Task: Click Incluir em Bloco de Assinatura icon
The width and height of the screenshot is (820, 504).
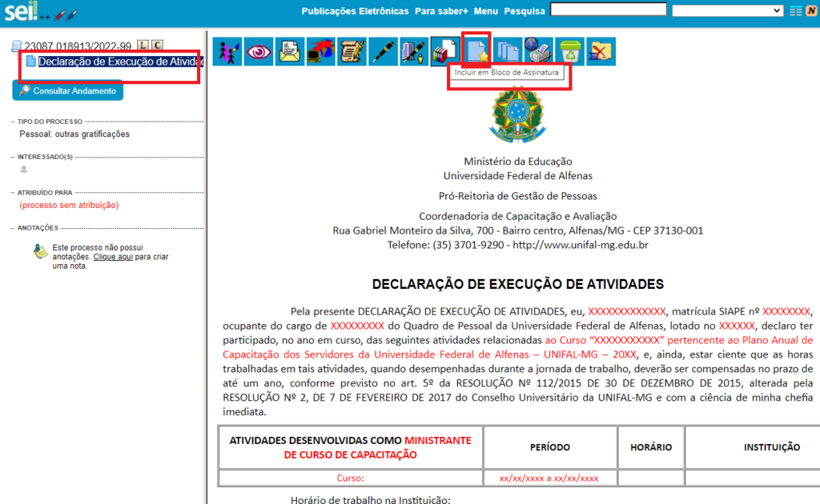Action: [x=476, y=51]
